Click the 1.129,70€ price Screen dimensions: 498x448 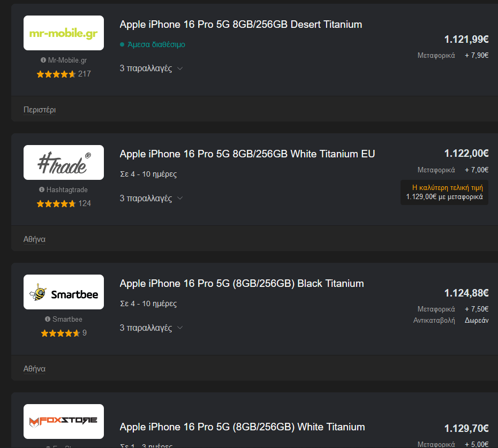(x=466, y=429)
